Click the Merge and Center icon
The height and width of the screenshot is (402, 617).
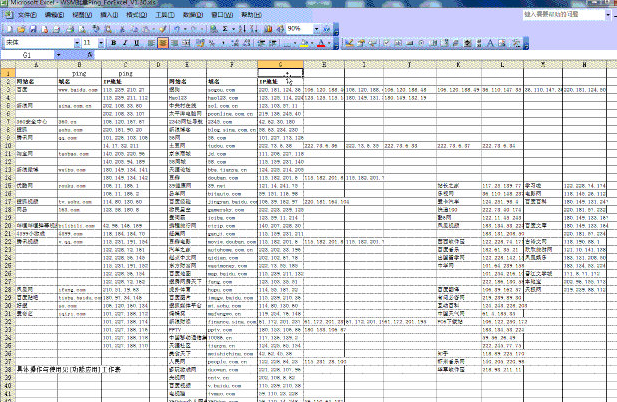tap(186, 42)
